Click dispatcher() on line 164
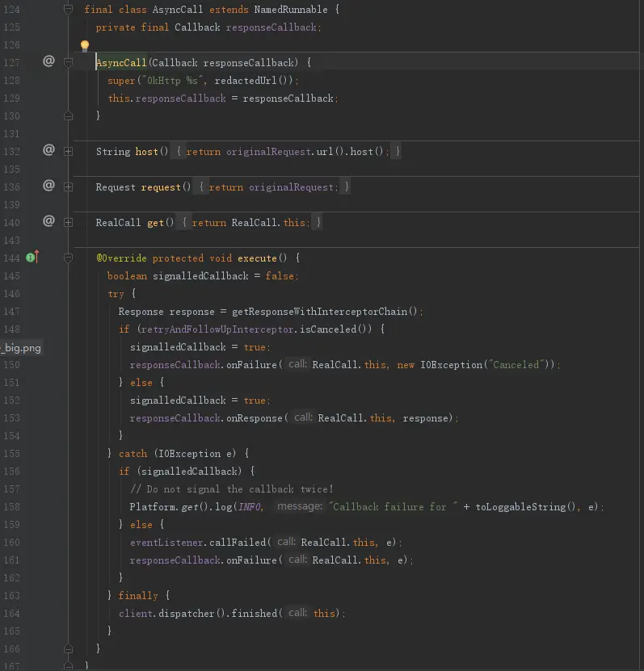Screen dimensions: 644x671 (x=192, y=613)
